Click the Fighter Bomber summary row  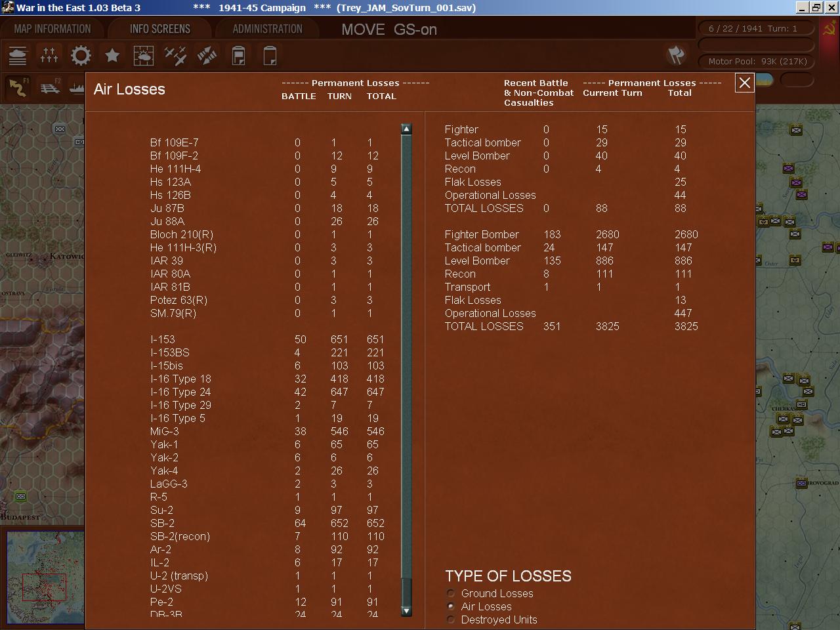tap(572, 234)
